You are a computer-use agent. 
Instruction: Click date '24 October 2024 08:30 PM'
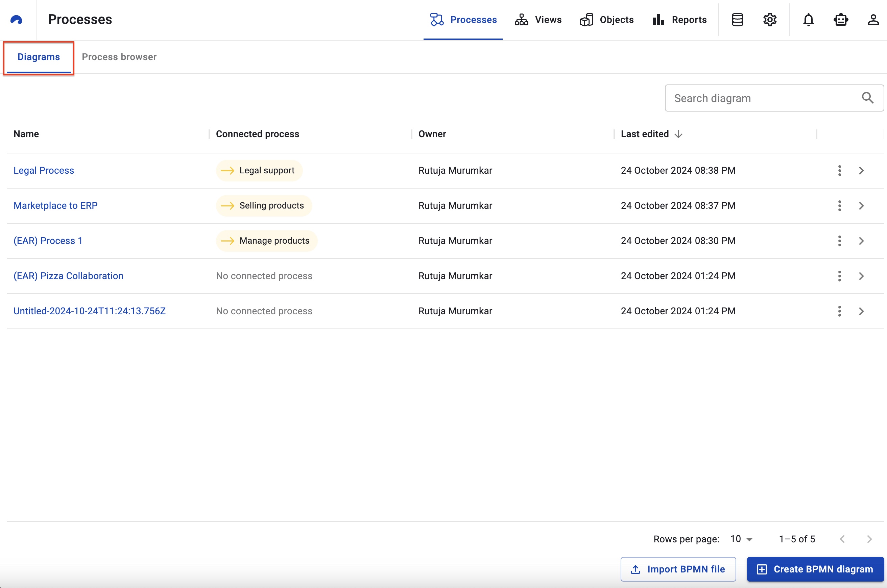(x=678, y=241)
